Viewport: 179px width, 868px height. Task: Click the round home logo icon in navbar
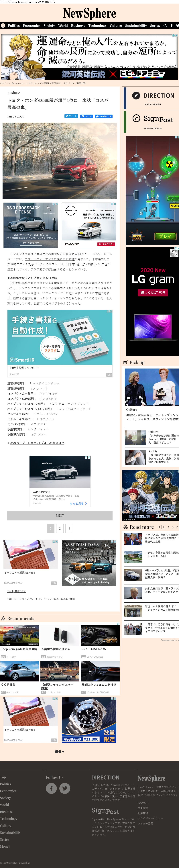3,26
